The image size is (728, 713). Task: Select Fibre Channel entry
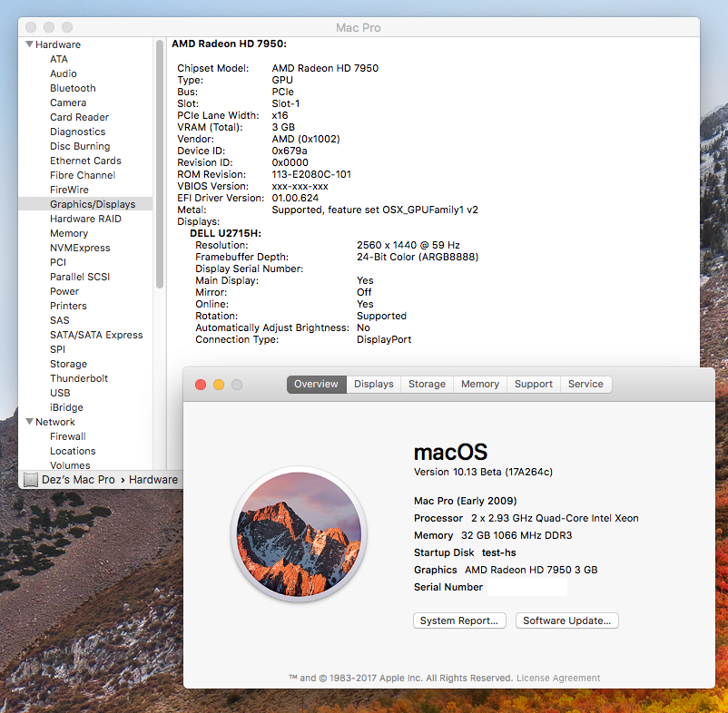point(83,175)
